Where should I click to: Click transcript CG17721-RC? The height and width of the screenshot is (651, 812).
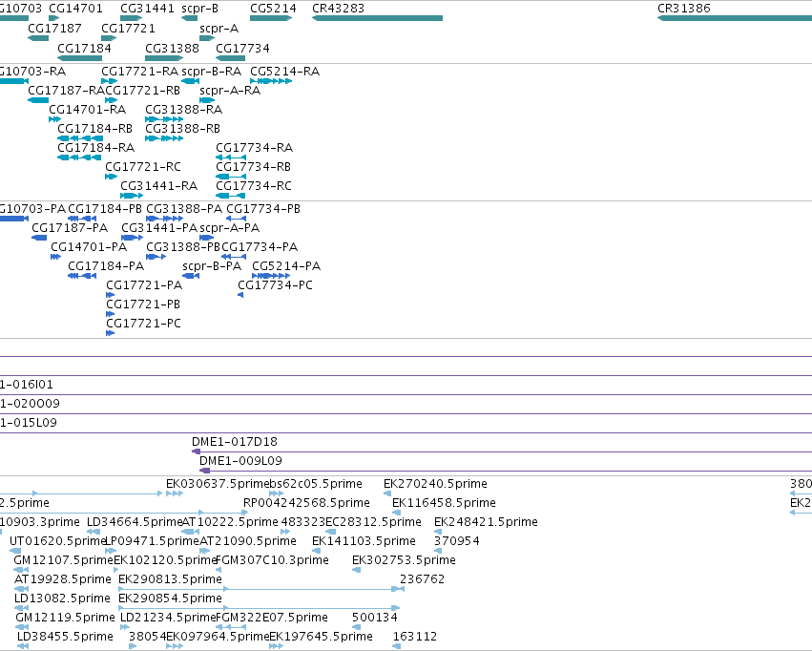pyautogui.click(x=143, y=167)
